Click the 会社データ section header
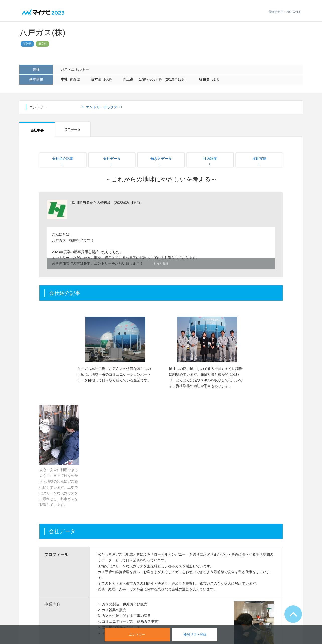The image size is (322, 644). [161, 531]
